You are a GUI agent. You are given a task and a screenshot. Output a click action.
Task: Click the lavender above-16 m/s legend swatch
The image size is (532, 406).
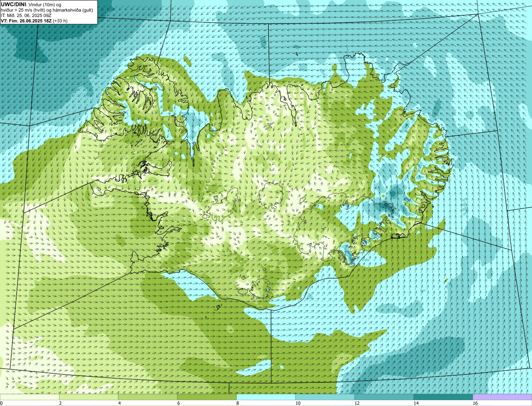[502, 397]
